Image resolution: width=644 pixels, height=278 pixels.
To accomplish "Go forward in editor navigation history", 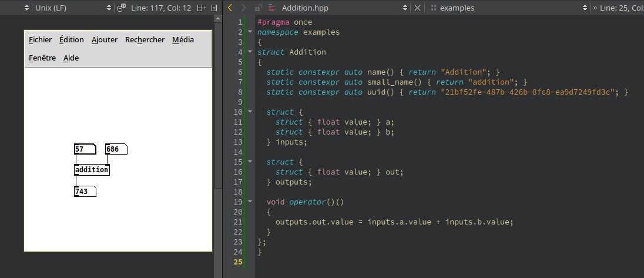I will [x=243, y=8].
